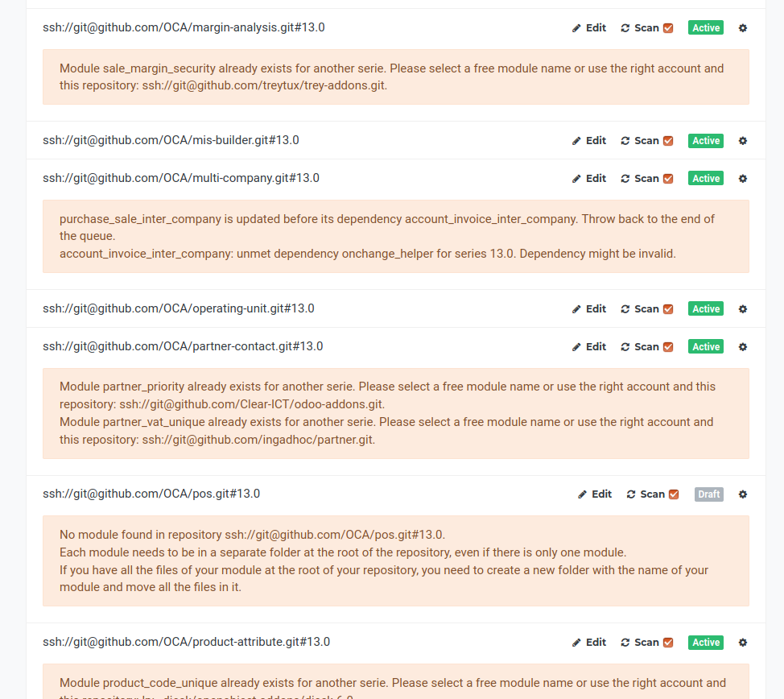Viewport: 784px width, 699px height.
Task: Click gear icon for product-attribute repository
Action: [742, 642]
